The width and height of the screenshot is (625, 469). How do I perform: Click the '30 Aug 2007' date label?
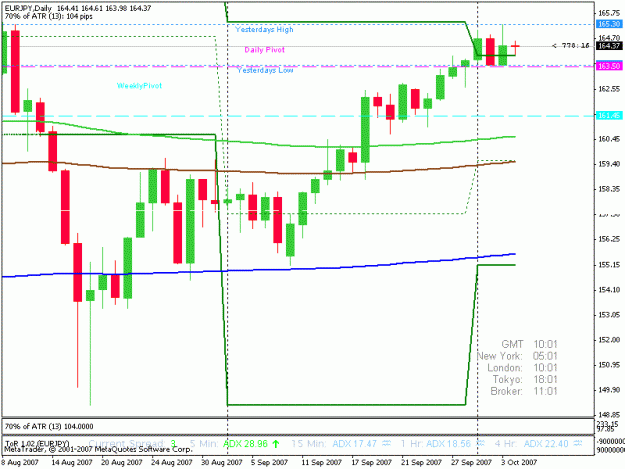(x=222, y=462)
